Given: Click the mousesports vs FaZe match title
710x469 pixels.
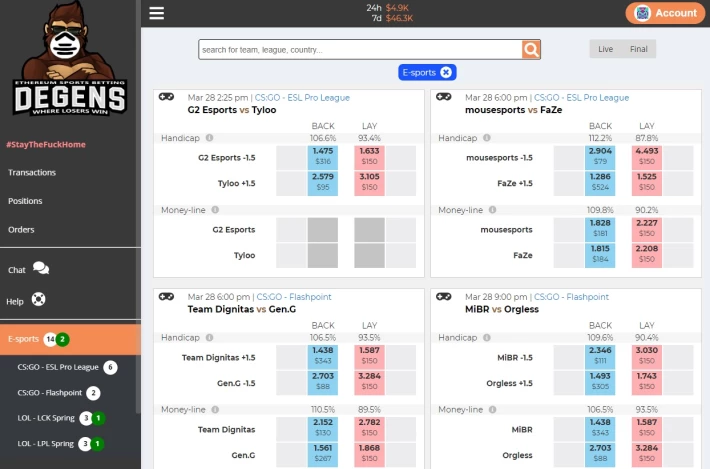Looking at the screenshot, I should click(513, 110).
